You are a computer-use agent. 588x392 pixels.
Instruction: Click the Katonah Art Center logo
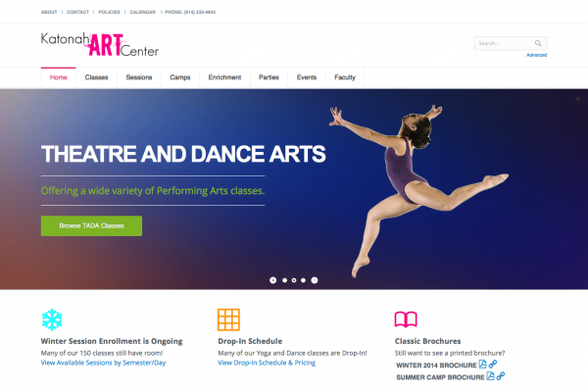[x=100, y=44]
